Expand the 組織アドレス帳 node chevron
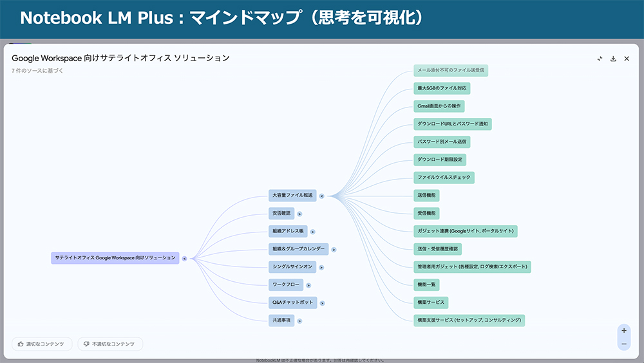This screenshot has width=644, height=363. tap(312, 232)
